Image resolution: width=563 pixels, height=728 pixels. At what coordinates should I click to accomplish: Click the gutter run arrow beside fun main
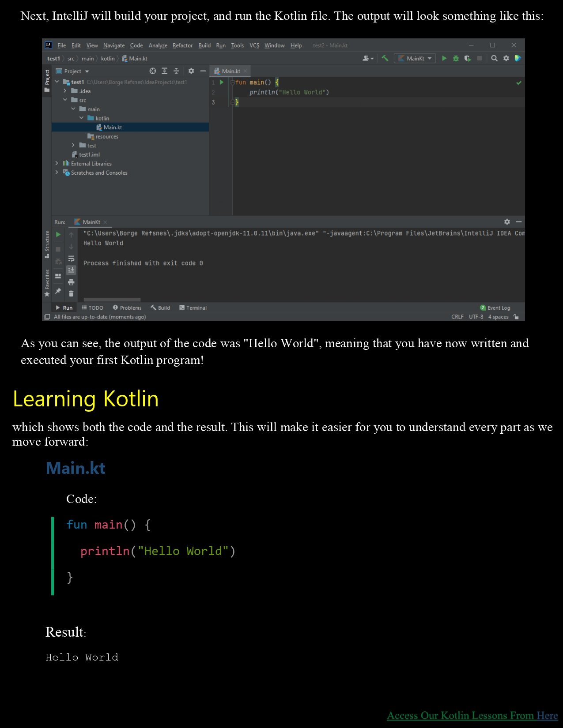click(x=222, y=82)
